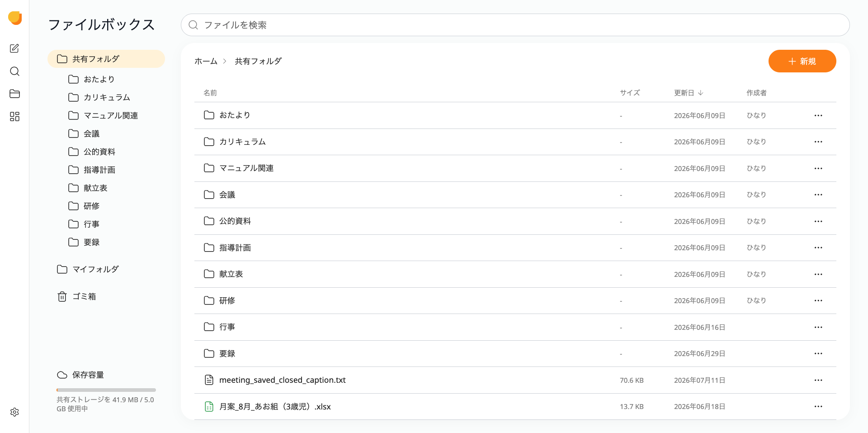Click 共有フォルダ in the breadcrumb
This screenshot has width=868, height=433.
tap(258, 61)
